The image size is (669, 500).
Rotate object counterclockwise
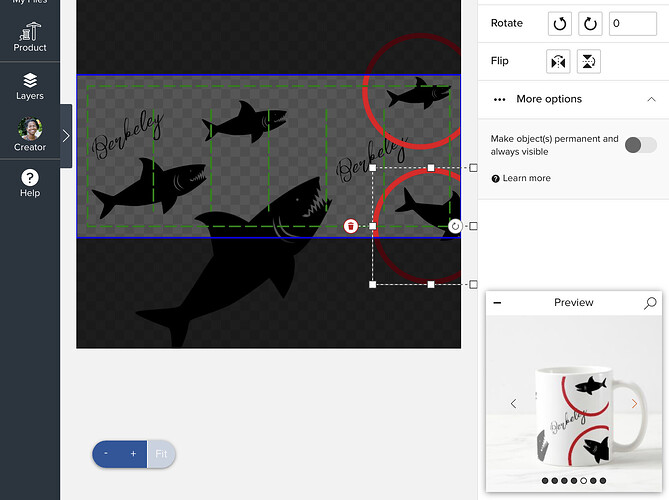tap(559, 23)
